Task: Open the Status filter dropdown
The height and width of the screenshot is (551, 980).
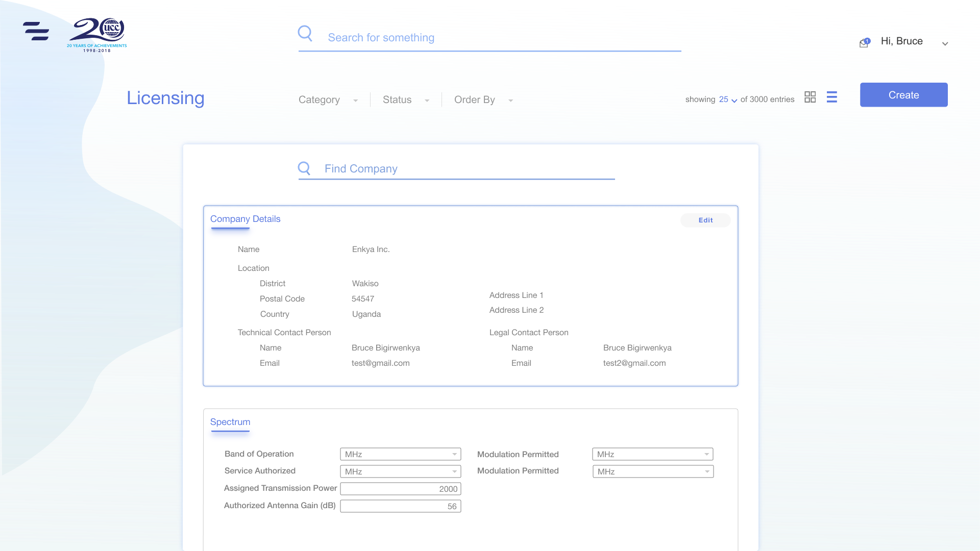Action: tap(406, 100)
